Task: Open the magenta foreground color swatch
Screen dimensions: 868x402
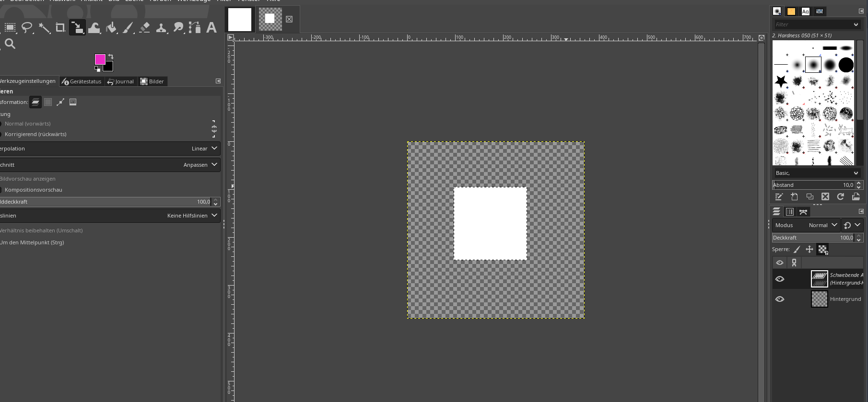Action: coord(100,59)
